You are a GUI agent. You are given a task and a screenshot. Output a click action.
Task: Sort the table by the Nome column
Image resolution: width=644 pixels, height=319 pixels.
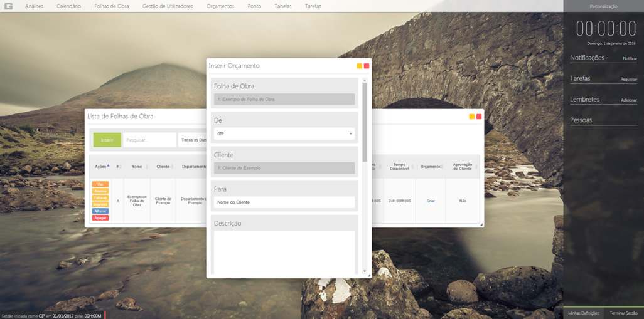137,167
